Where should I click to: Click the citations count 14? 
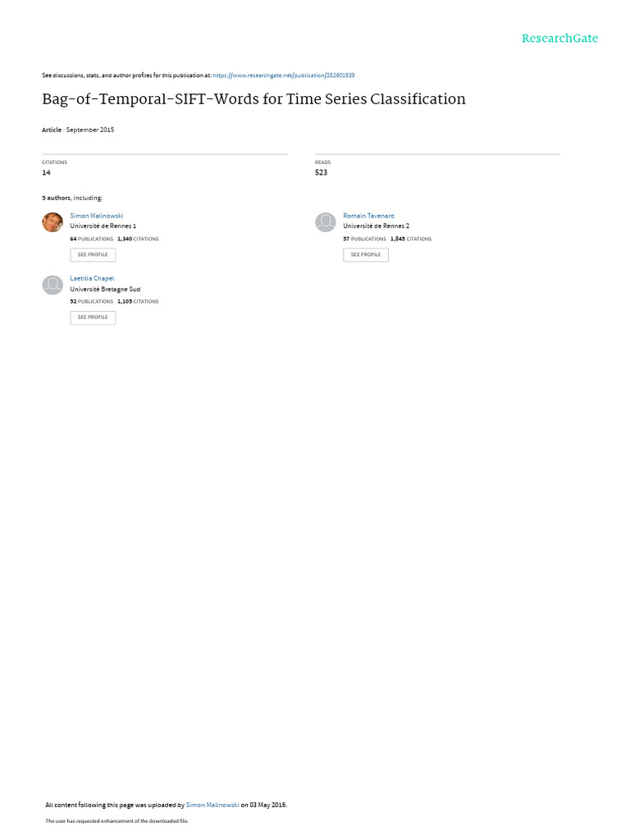(x=46, y=172)
